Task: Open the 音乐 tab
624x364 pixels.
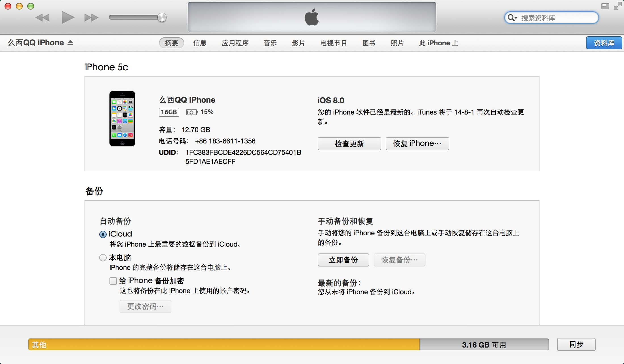Action: pos(270,43)
